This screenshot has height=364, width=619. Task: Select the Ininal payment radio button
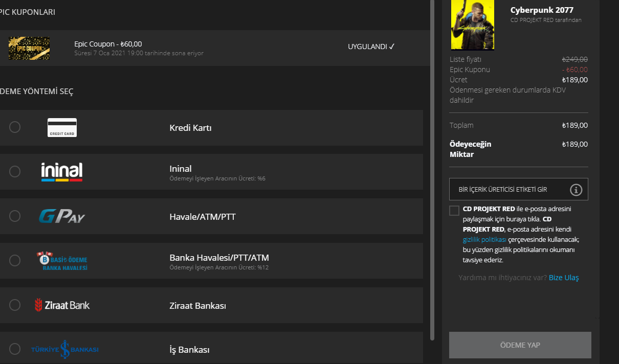15,172
